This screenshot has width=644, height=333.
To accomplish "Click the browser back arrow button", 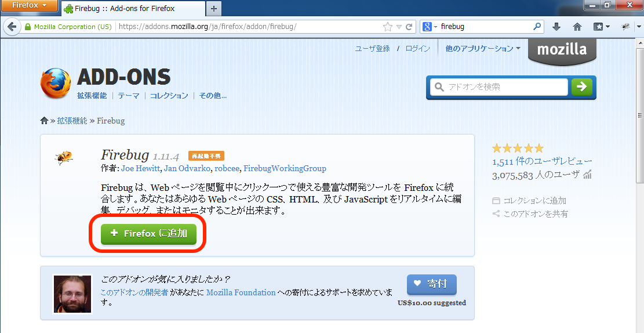I will [x=11, y=27].
